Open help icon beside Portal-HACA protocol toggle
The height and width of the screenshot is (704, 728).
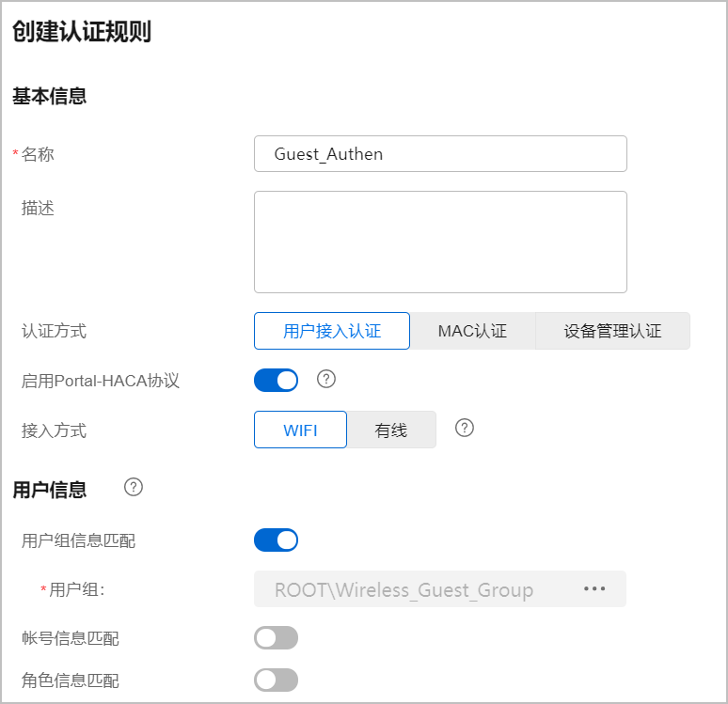(326, 379)
